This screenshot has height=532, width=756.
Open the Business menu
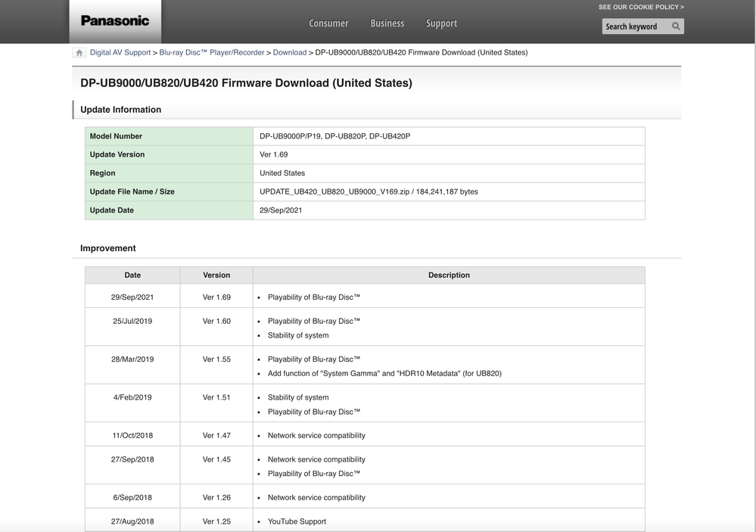pyautogui.click(x=387, y=23)
